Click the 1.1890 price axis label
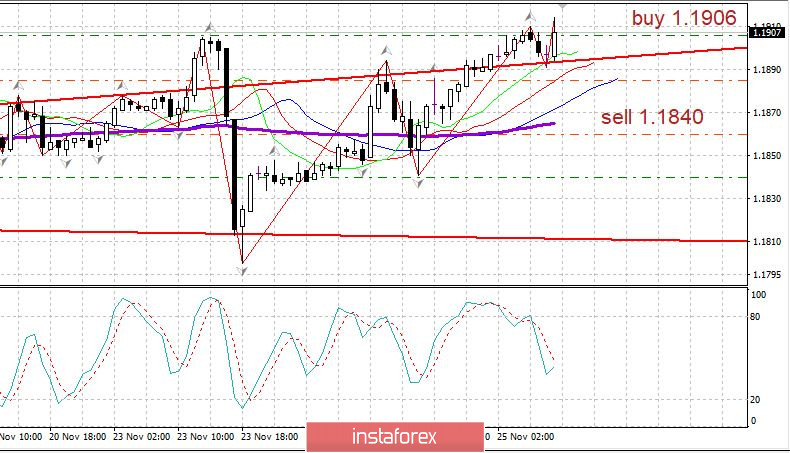This screenshot has height=453, width=790. (765, 70)
